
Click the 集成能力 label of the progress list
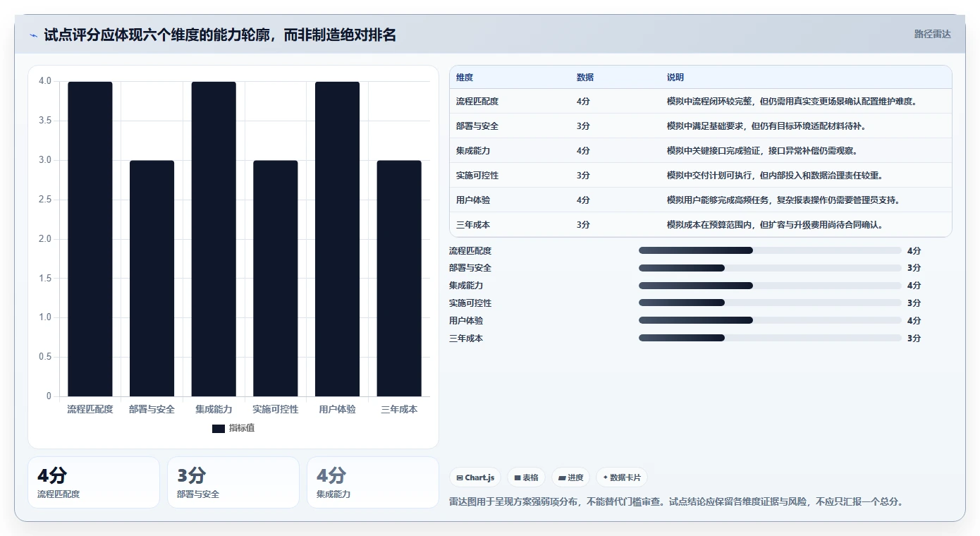[466, 286]
